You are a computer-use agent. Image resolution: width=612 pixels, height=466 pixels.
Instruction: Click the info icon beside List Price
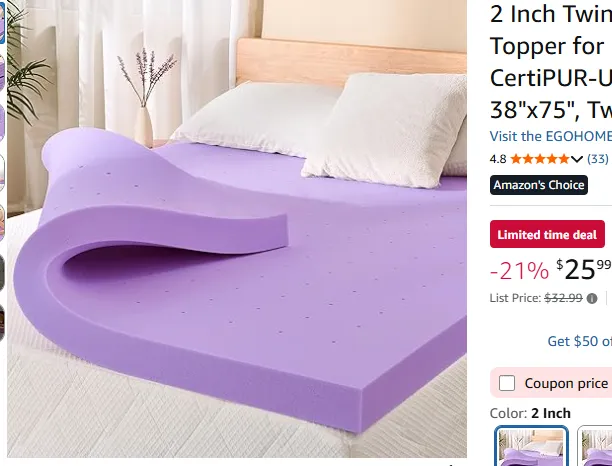(592, 299)
